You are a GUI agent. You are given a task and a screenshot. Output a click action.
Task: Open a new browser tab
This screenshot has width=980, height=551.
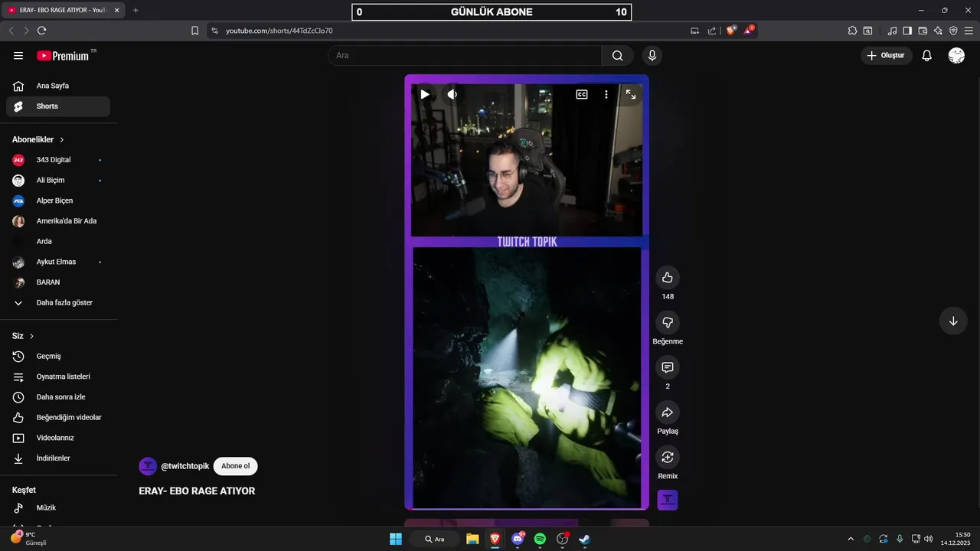(136, 11)
